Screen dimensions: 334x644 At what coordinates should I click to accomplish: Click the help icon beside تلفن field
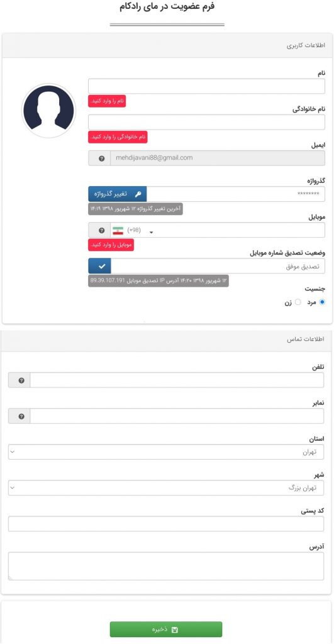[x=21, y=380]
